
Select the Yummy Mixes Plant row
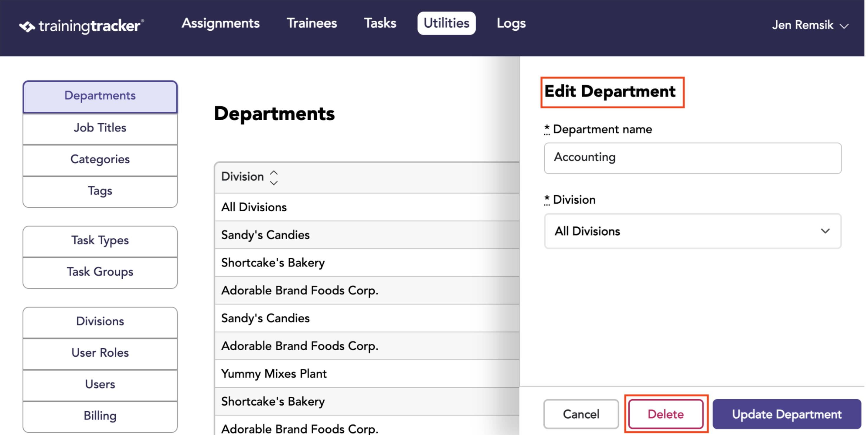367,373
